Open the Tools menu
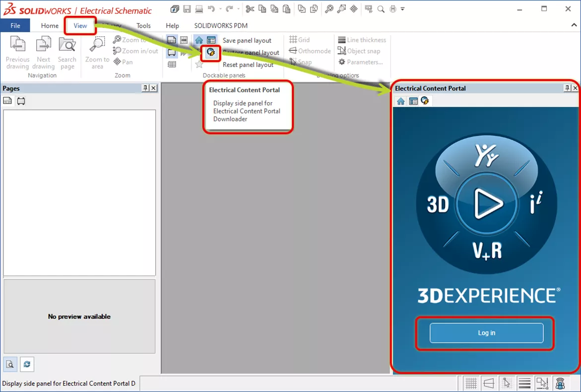 (x=143, y=25)
